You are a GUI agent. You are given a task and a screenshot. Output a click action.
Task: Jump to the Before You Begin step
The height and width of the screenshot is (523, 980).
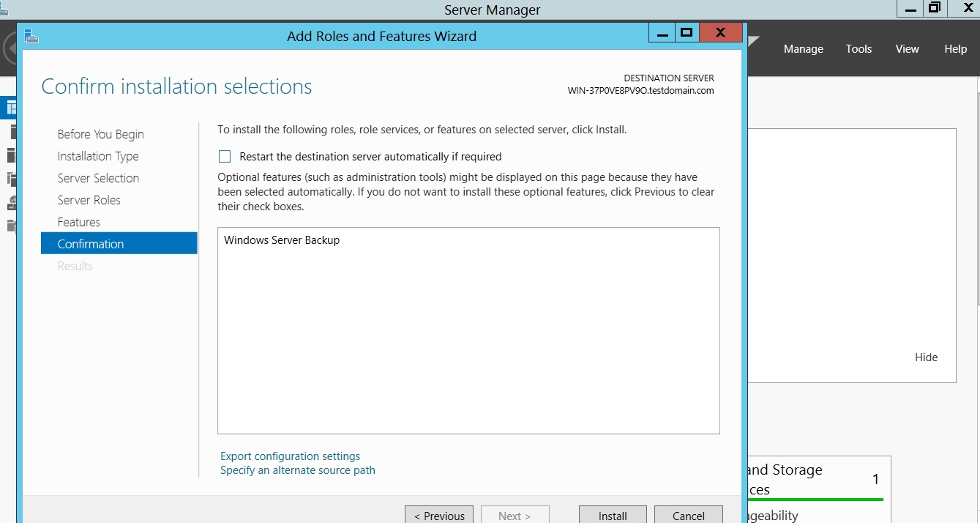tap(101, 134)
